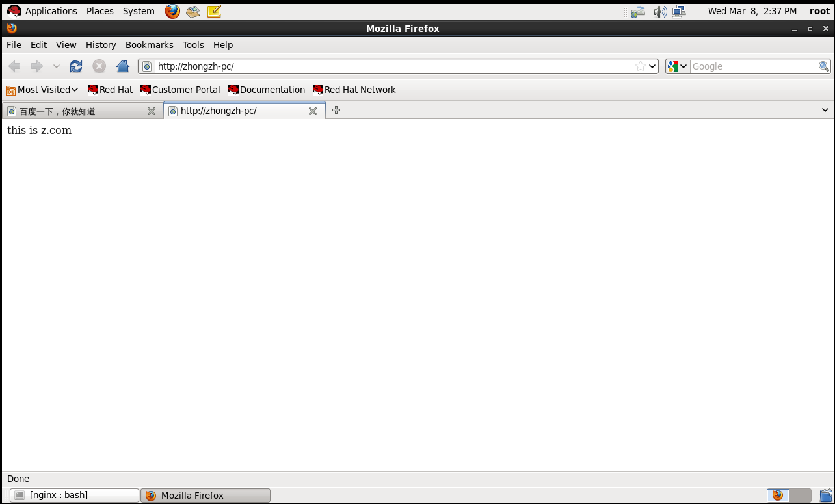Open the Applications menu in the top panel
Screen dimensions: 835x504
pos(42,11)
